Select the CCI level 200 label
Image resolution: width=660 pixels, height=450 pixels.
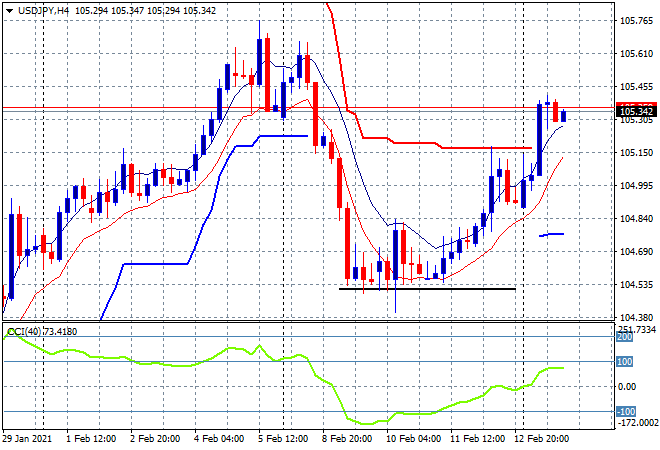click(624, 337)
